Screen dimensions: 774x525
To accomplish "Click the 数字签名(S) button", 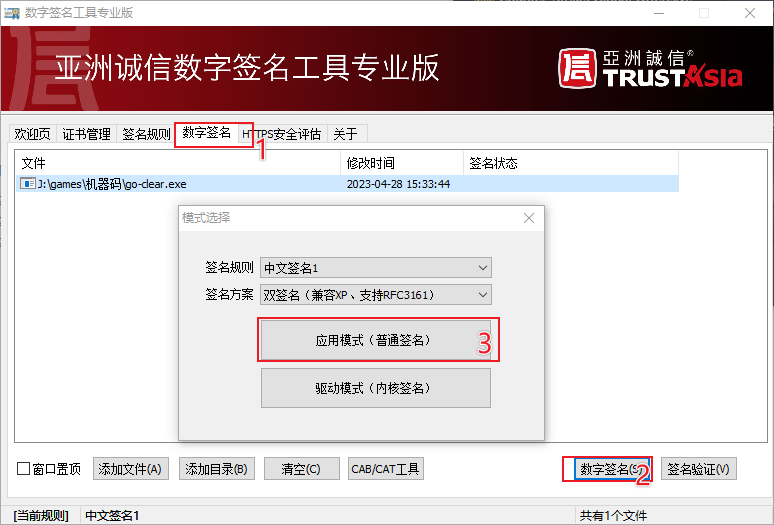I will [x=612, y=469].
